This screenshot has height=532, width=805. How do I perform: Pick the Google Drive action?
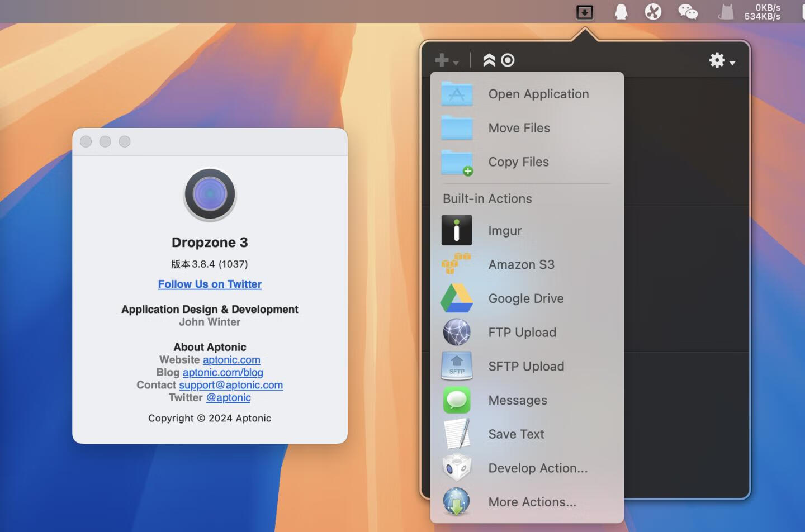coord(527,298)
